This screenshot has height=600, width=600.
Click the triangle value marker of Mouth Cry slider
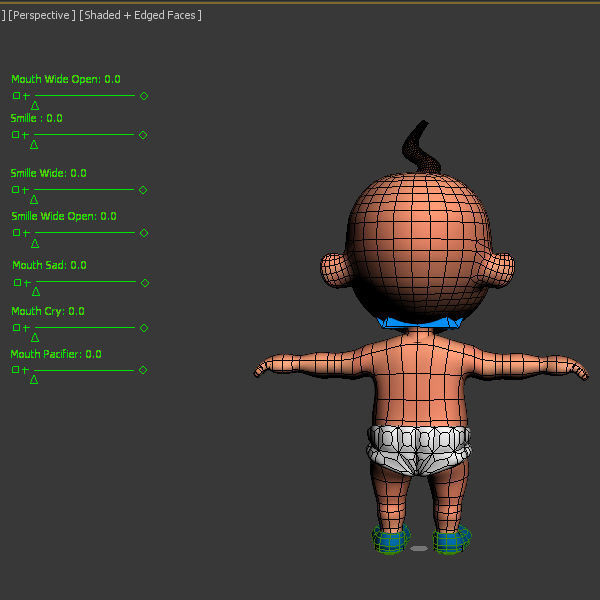click(35, 338)
